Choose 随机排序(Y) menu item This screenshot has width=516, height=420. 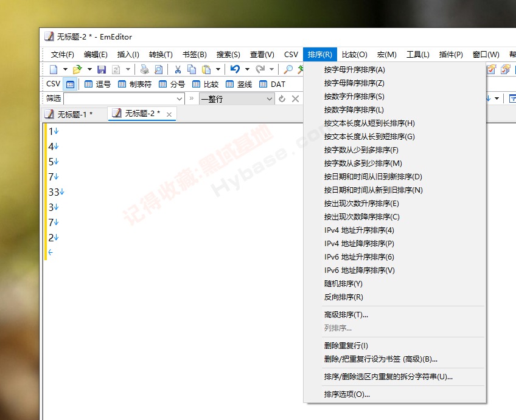click(x=395, y=284)
